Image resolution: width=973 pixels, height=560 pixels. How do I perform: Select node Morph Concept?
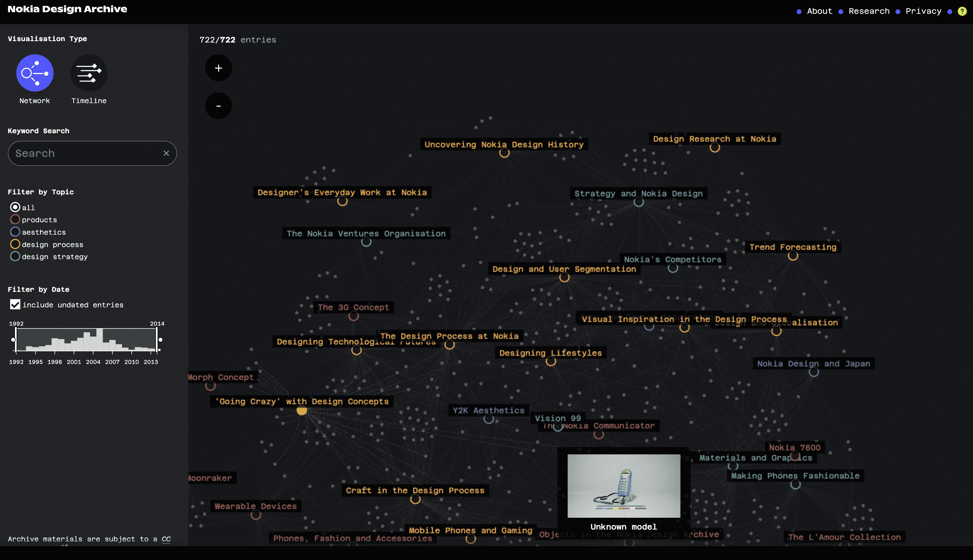(211, 386)
